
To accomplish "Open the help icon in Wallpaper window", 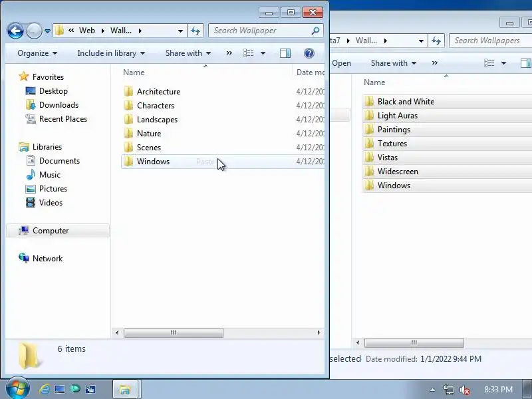I will (x=309, y=53).
